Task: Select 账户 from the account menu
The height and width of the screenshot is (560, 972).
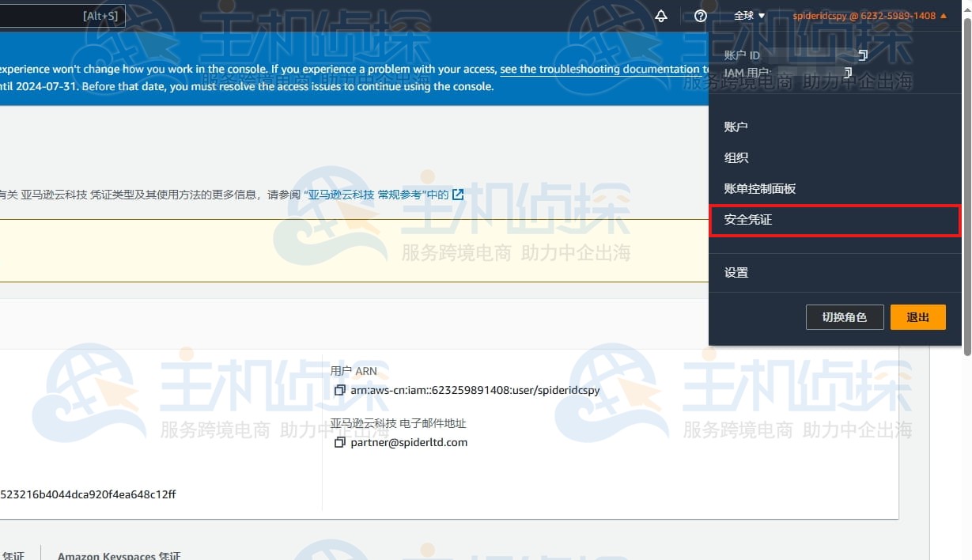Action: [x=736, y=126]
